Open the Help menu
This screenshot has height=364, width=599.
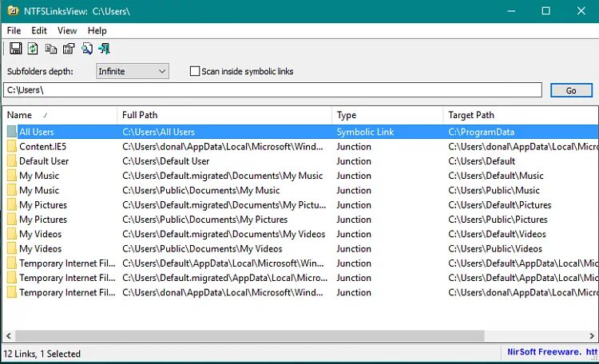[97, 30]
